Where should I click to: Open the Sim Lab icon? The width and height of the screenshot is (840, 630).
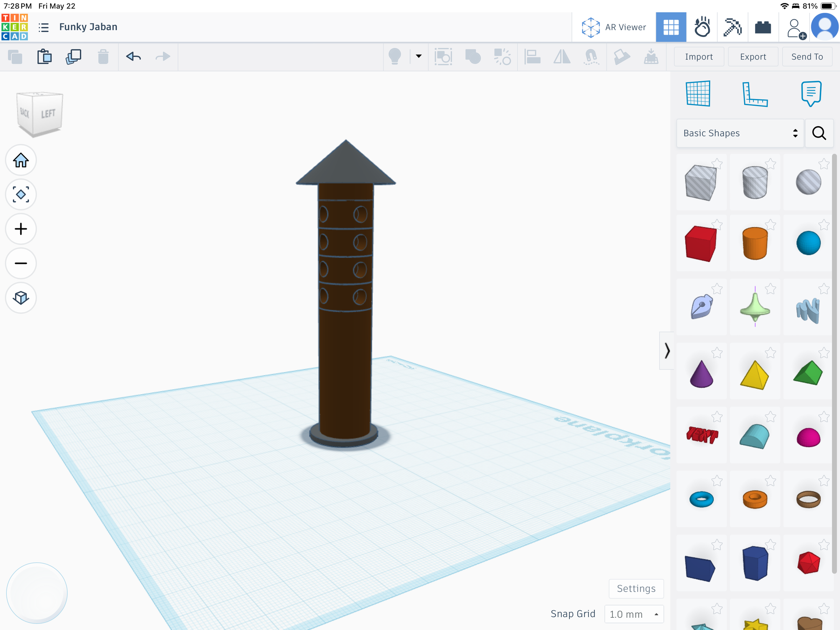702,27
